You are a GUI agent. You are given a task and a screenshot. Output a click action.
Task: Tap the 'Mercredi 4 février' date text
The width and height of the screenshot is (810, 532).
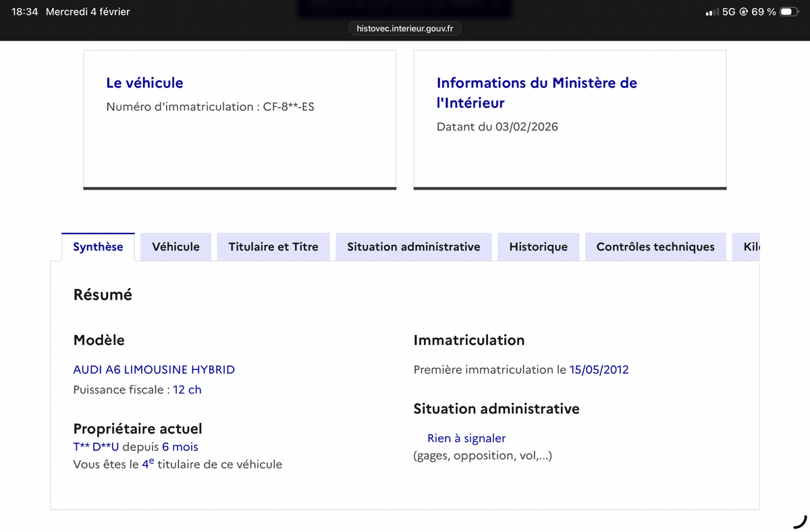click(88, 12)
